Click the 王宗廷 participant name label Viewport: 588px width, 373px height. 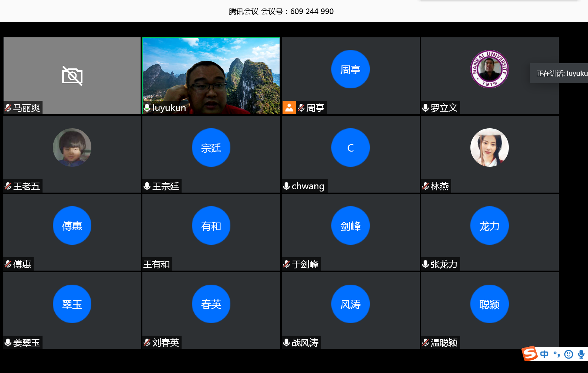(x=166, y=186)
